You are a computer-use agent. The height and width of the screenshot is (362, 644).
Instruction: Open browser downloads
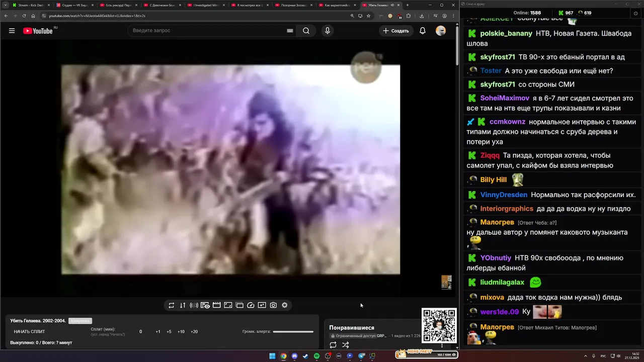point(422,16)
